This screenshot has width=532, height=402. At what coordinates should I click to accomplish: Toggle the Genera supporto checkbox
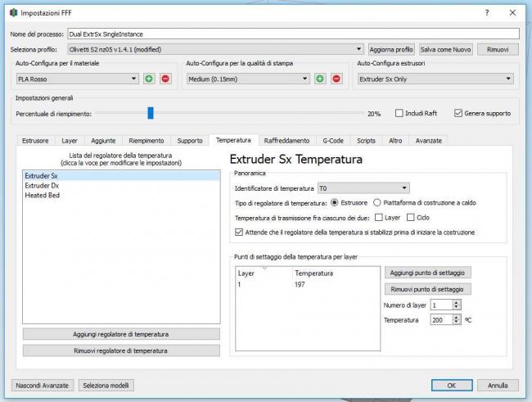click(x=458, y=113)
